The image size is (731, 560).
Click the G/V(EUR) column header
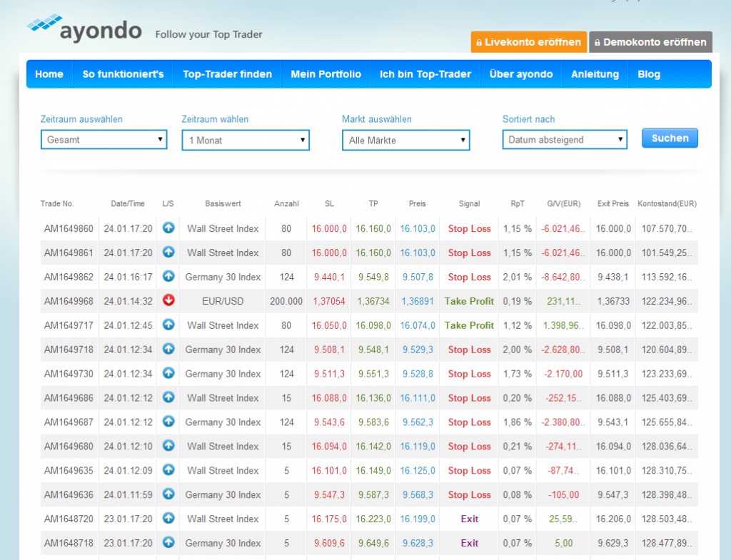point(563,204)
